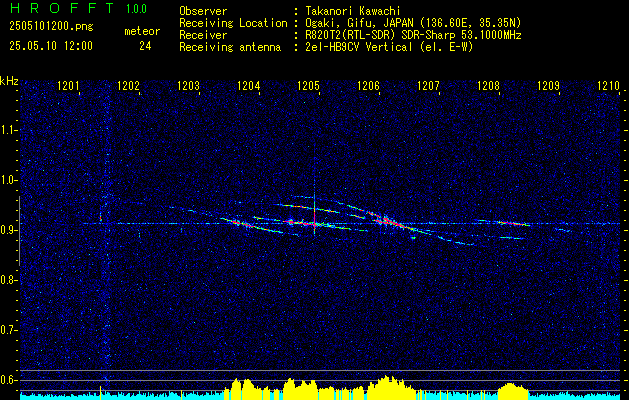Click the 0.8 kHz axis label
629x400 pixels.
[x=8, y=280]
